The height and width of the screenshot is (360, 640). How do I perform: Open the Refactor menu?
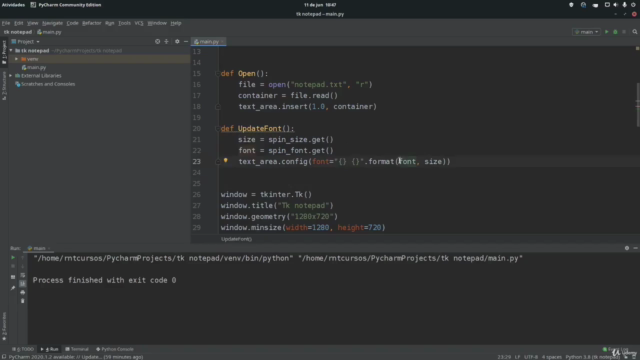coord(91,23)
